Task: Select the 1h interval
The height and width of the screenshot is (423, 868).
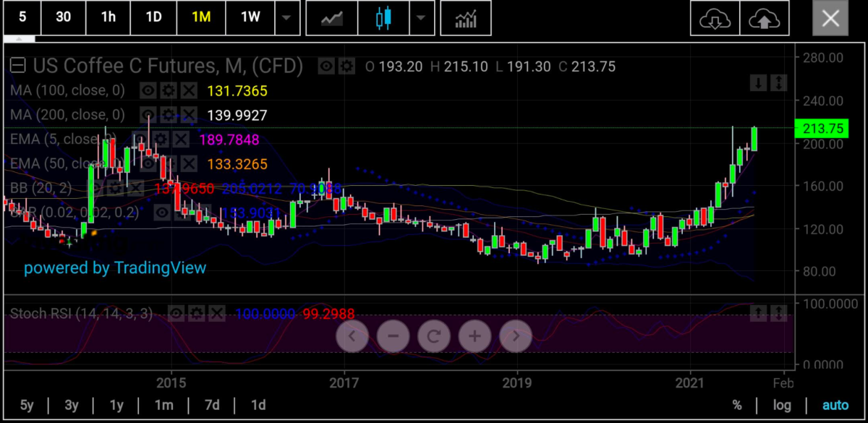Action: pyautogui.click(x=109, y=18)
